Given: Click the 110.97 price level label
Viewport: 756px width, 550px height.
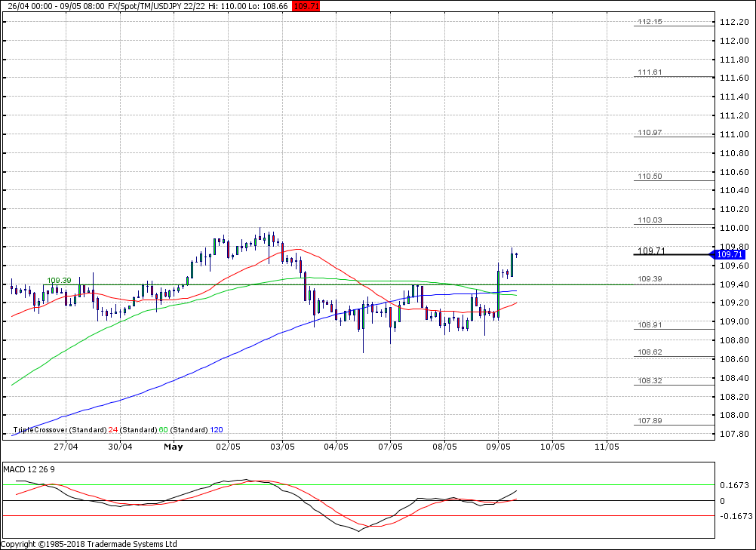Looking at the screenshot, I should coord(649,133).
